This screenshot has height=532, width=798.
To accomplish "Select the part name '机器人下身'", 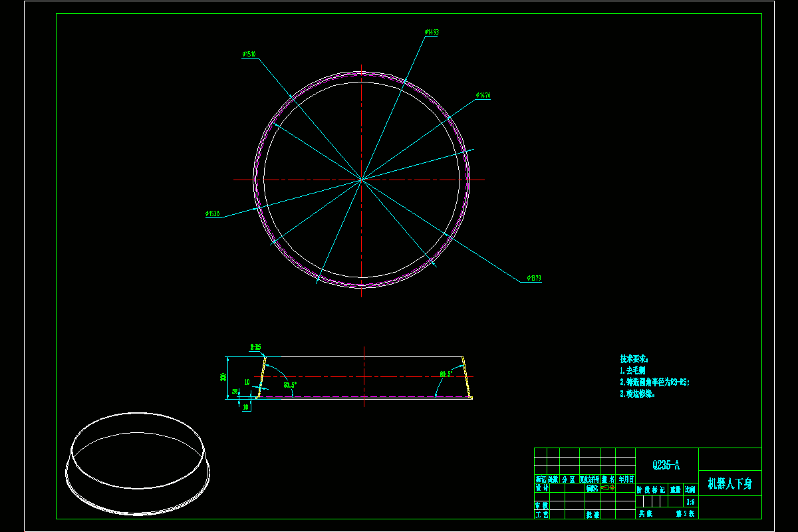I will [x=730, y=483].
